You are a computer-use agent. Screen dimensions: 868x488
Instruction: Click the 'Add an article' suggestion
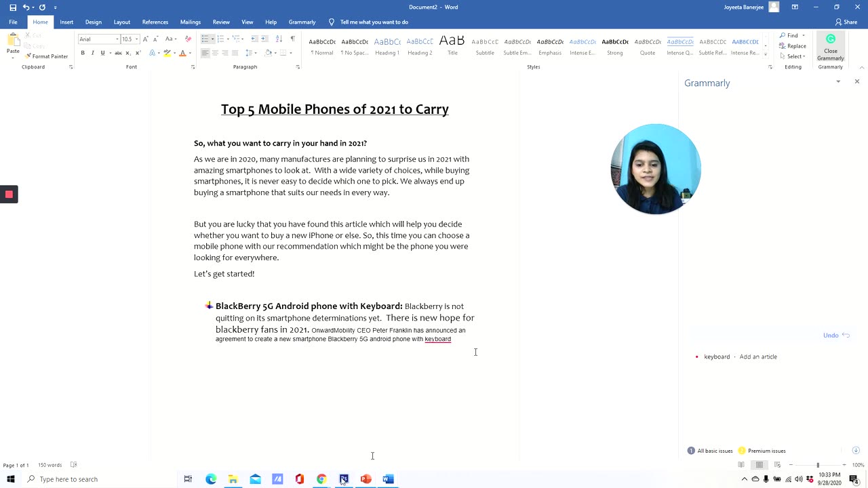(758, 357)
